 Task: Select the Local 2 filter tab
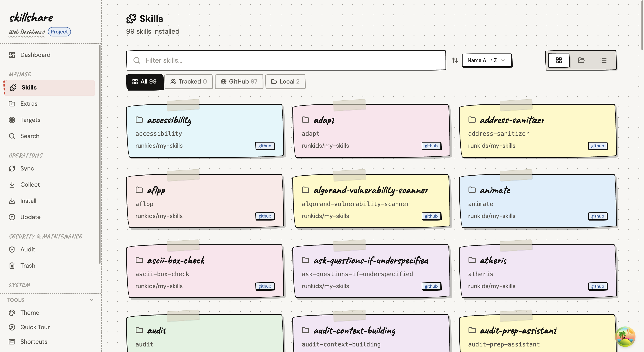[285, 81]
